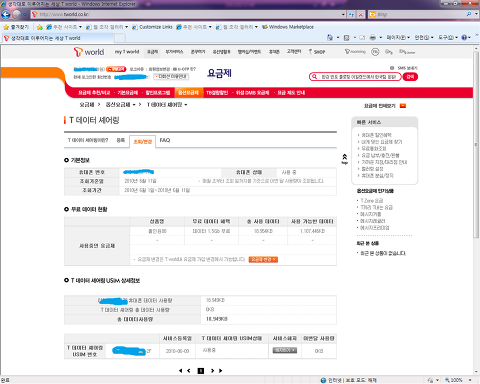The height and width of the screenshot is (384, 480).
Task: Switch to the 등록 tab
Action: point(120,140)
